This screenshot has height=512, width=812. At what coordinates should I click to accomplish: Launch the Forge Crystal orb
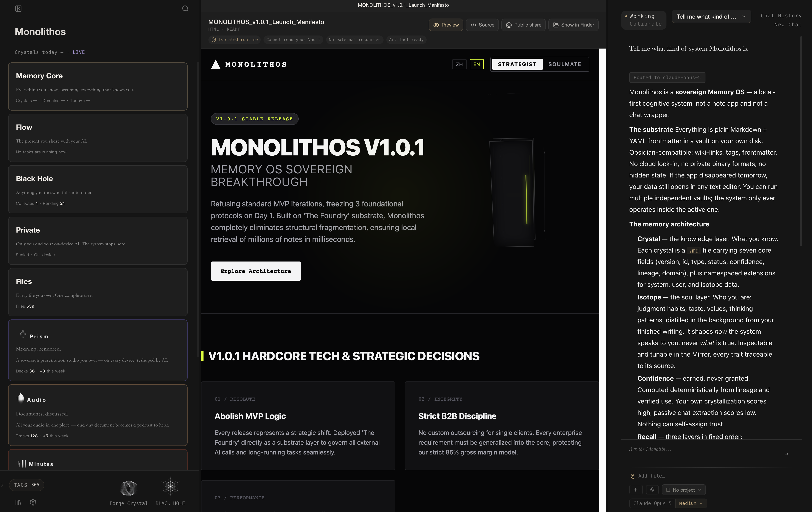click(128, 488)
